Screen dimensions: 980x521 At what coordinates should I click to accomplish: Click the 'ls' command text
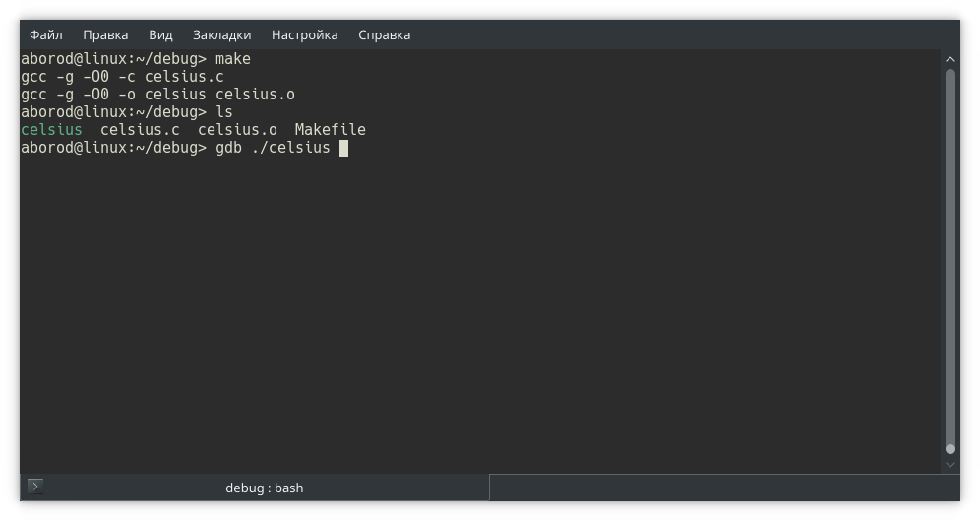224,112
